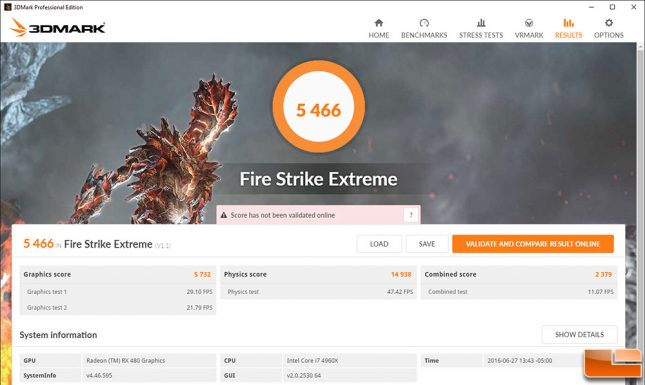Click the vertical scrollbar on the right edge
Viewport: 645px width, 385px height.
click(640, 214)
